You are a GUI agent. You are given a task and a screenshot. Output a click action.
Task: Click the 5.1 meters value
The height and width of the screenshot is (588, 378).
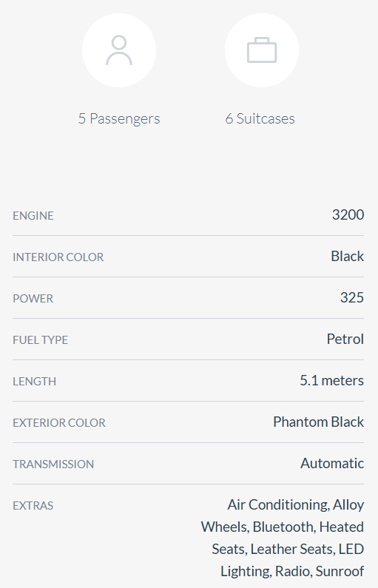[331, 380]
